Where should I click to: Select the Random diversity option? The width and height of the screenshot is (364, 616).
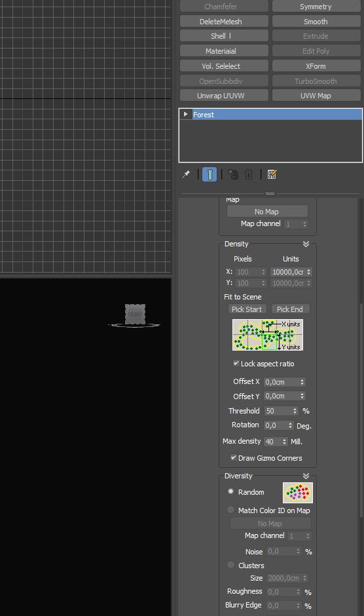pyautogui.click(x=231, y=491)
